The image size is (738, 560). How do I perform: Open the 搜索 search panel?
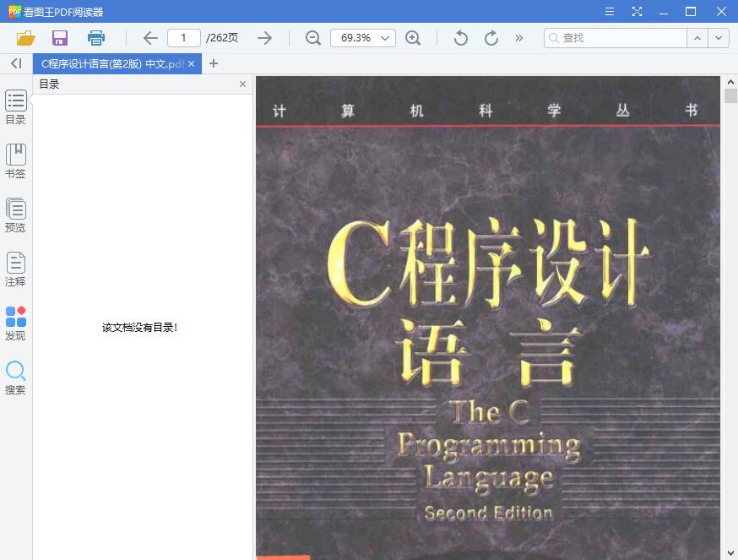point(15,378)
